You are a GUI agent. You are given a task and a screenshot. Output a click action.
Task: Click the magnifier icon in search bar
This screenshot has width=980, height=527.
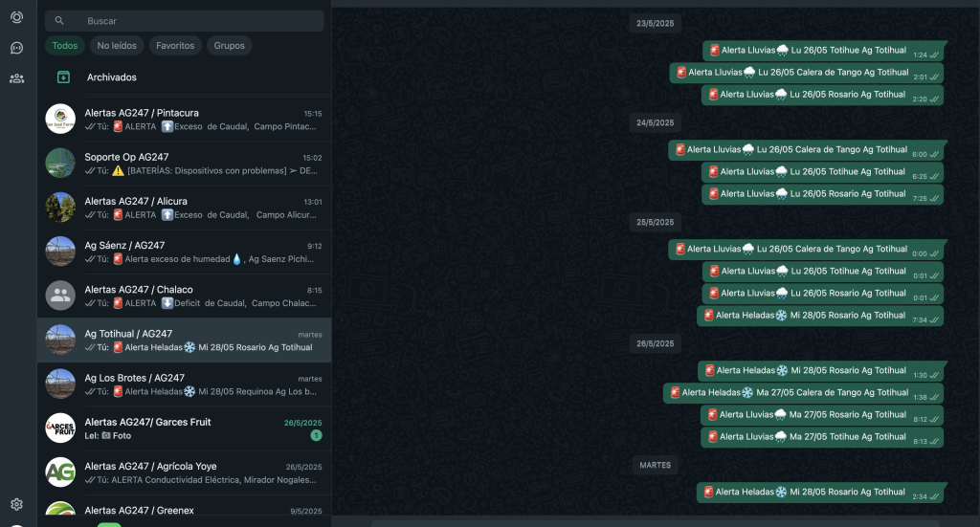click(x=59, y=21)
